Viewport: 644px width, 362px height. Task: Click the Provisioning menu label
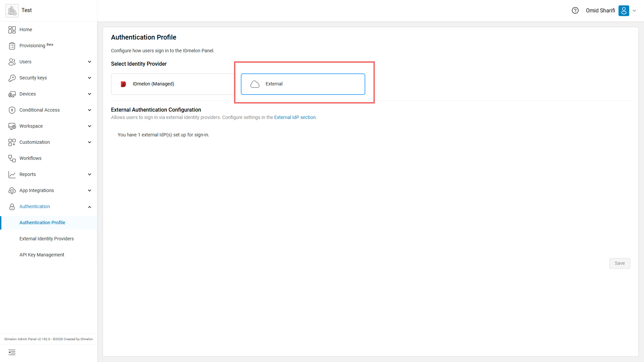point(32,46)
